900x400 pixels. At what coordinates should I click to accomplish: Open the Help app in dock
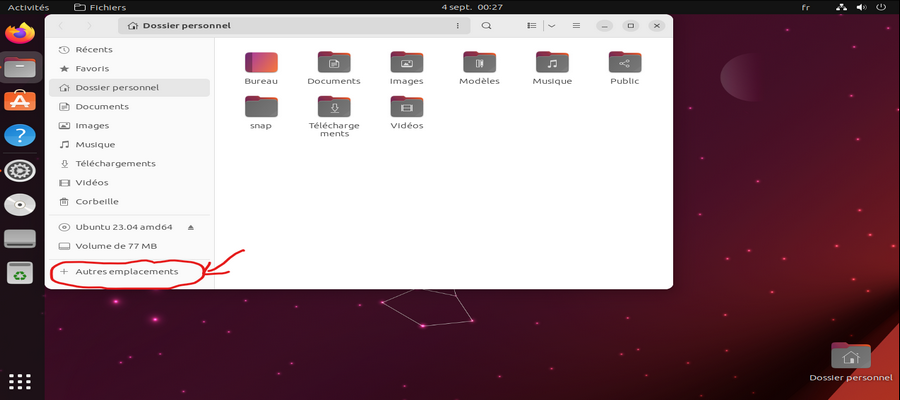click(19, 135)
